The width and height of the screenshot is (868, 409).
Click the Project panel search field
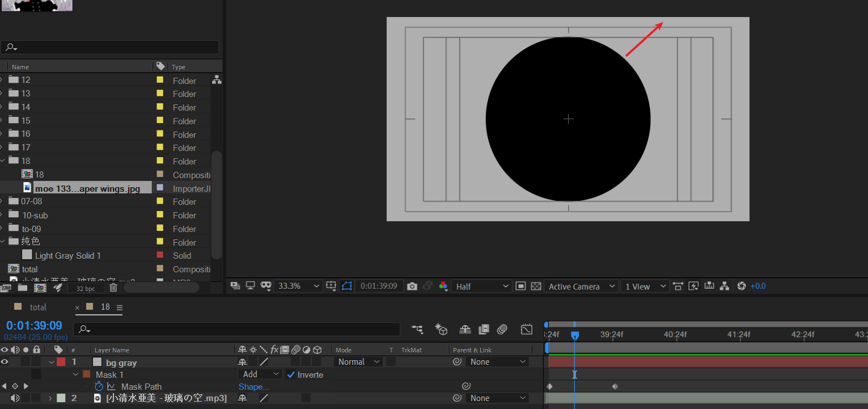tap(110, 47)
